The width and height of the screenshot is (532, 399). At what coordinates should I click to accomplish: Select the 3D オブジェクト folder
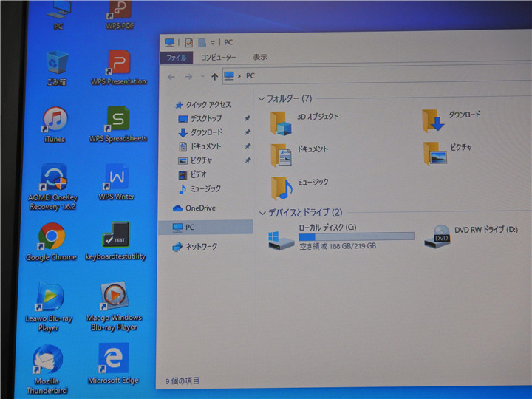point(304,123)
